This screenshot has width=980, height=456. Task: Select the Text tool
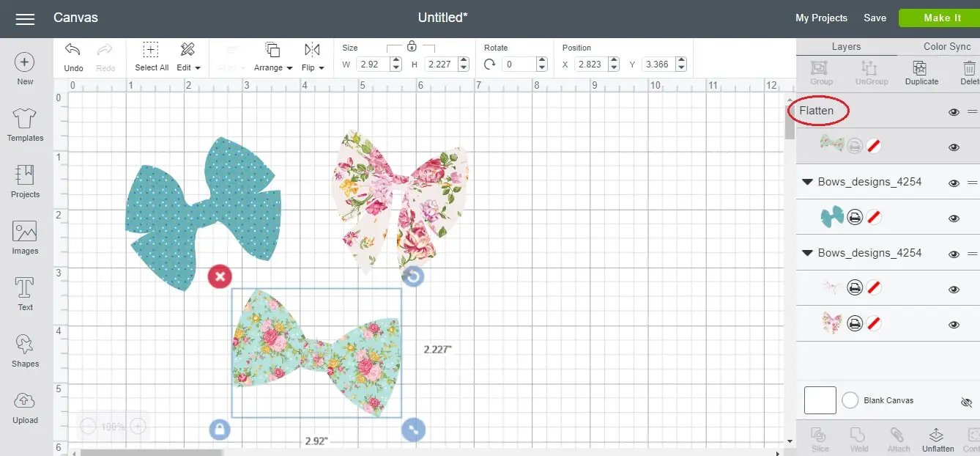click(x=25, y=293)
